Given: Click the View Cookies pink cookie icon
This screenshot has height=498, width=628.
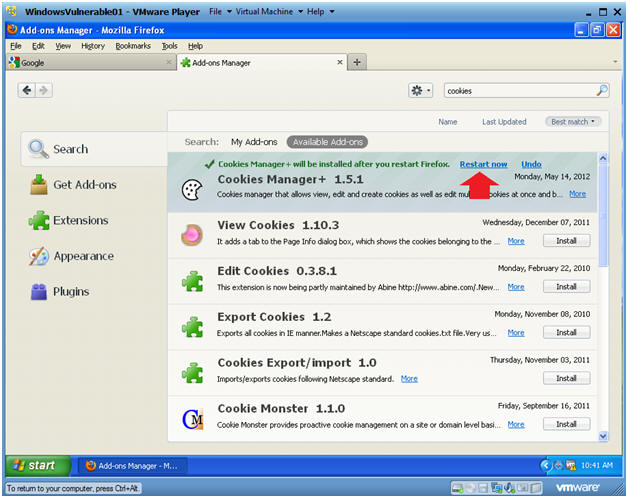Looking at the screenshot, I should 192,235.
